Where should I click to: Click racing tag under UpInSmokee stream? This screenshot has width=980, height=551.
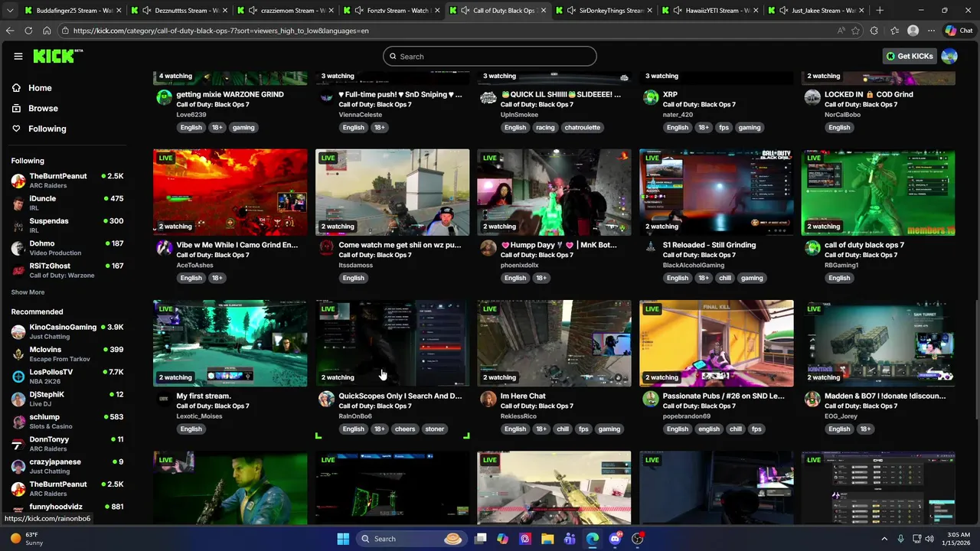tap(545, 128)
